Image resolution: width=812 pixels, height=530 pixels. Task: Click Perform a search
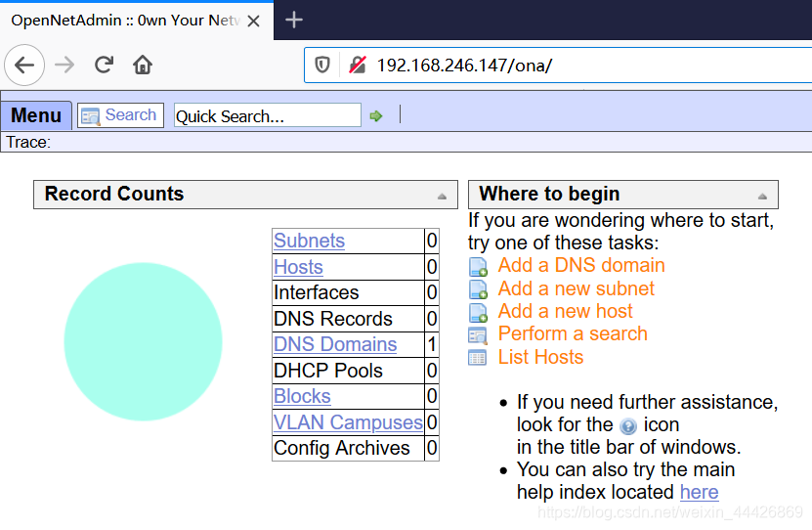point(573,333)
